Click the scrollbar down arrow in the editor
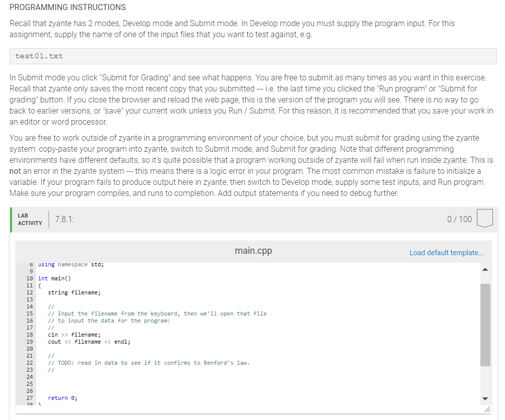This screenshot has height=420, width=505. pyautogui.click(x=484, y=398)
